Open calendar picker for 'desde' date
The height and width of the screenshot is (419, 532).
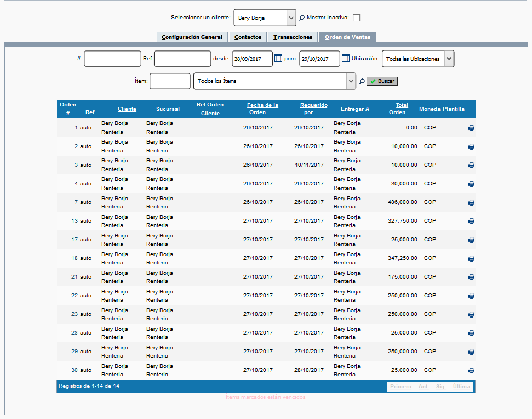(x=278, y=59)
